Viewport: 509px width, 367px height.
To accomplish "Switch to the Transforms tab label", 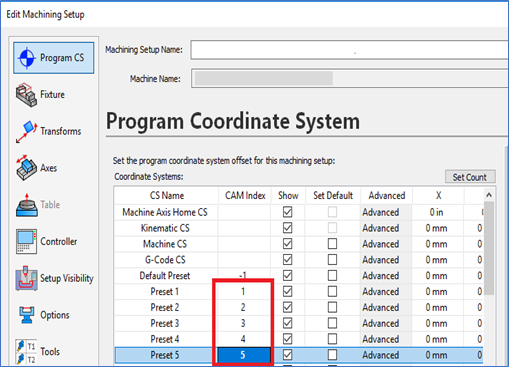I will 61,131.
